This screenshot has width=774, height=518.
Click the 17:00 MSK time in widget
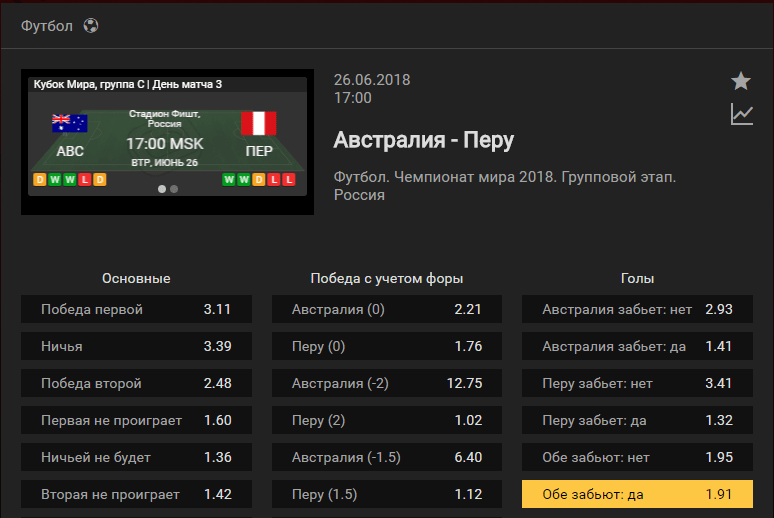click(x=164, y=144)
